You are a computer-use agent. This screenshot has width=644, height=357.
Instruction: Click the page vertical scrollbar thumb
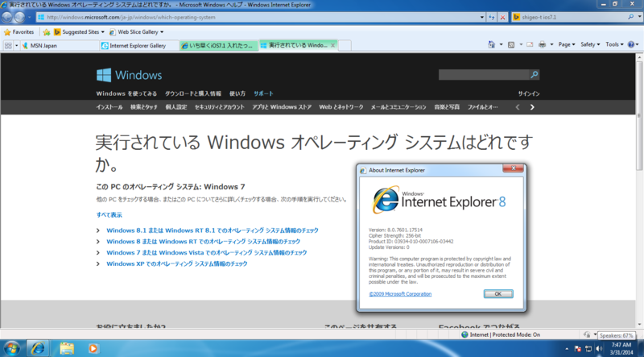(x=639, y=115)
